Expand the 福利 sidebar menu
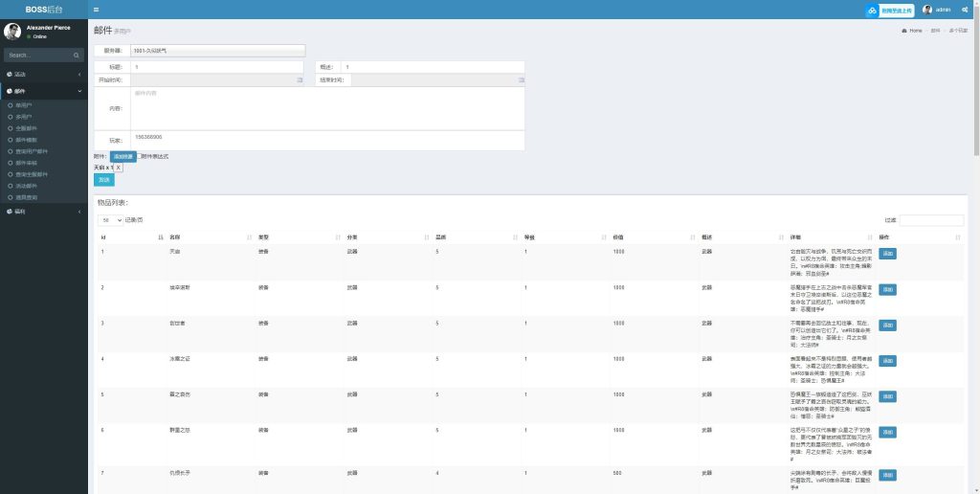 [x=43, y=211]
